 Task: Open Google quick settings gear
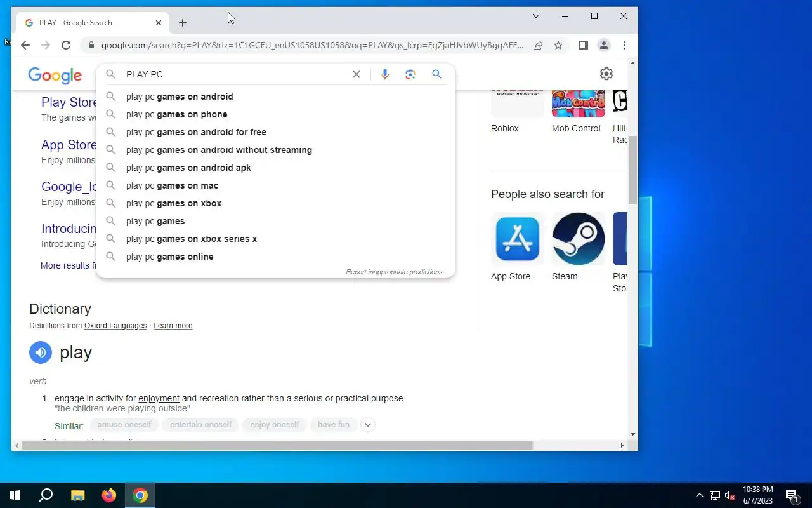[606, 74]
